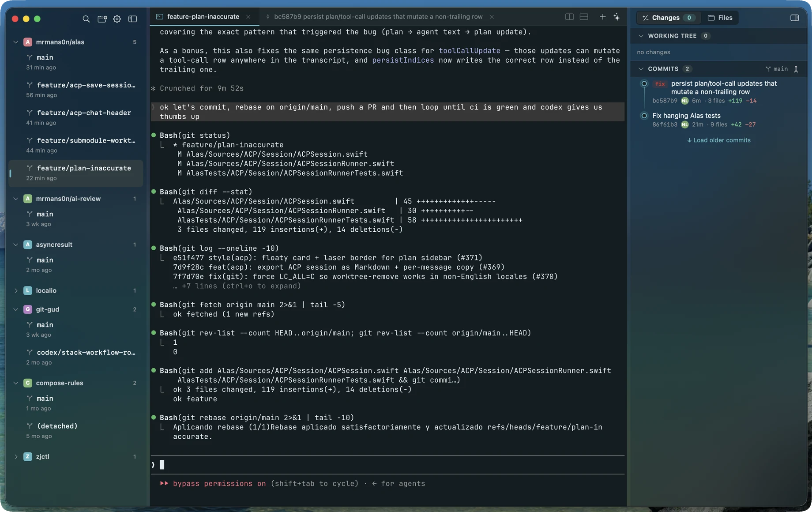Click the terminal prompt input line
812x512 pixels.
point(387,465)
